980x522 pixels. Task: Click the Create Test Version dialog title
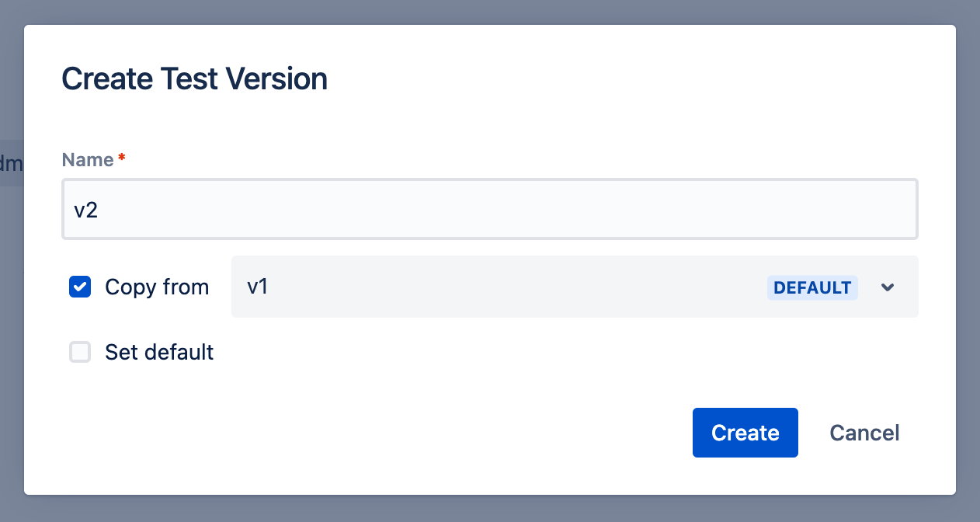pos(194,79)
